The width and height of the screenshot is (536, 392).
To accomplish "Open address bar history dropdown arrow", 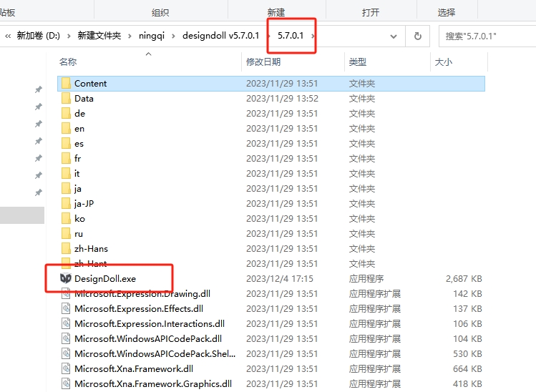I will click(x=394, y=36).
